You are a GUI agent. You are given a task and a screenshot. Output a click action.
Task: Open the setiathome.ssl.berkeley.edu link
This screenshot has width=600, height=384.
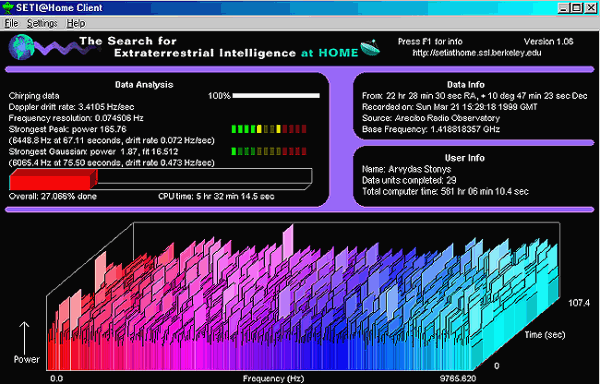coord(477,53)
